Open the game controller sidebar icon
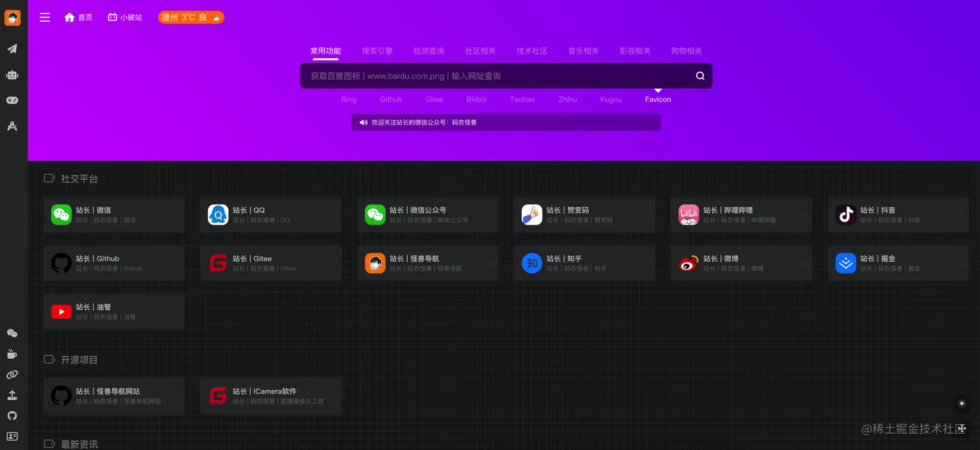Image resolution: width=980 pixels, height=450 pixels. (12, 100)
